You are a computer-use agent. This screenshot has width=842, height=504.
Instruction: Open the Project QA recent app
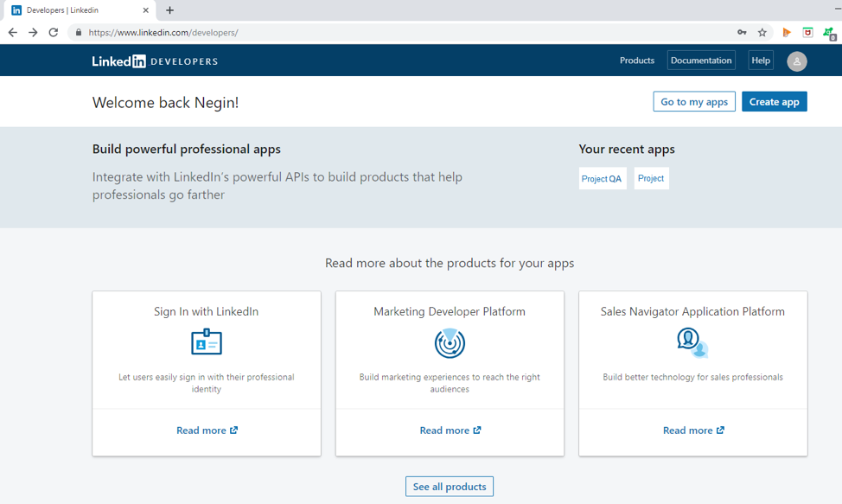tap(602, 178)
